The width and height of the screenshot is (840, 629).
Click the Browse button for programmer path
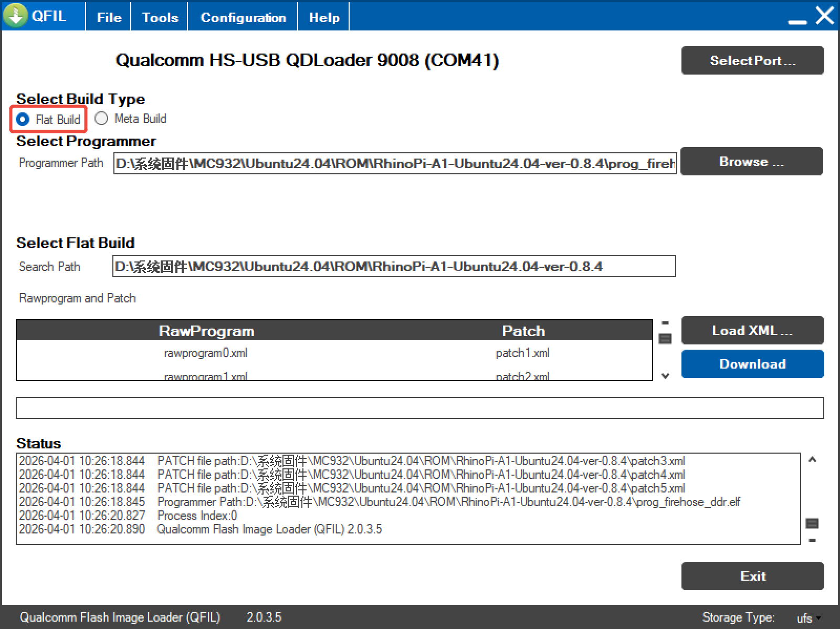751,162
